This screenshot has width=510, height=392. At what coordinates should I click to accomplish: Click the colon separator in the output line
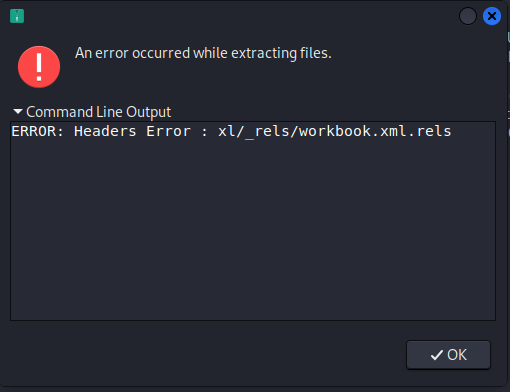pyautogui.click(x=205, y=132)
